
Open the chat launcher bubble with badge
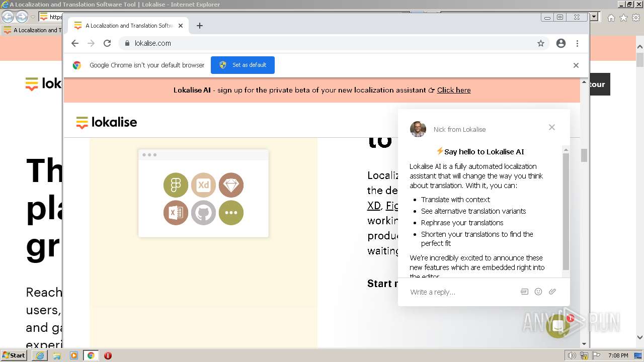pyautogui.click(x=558, y=326)
